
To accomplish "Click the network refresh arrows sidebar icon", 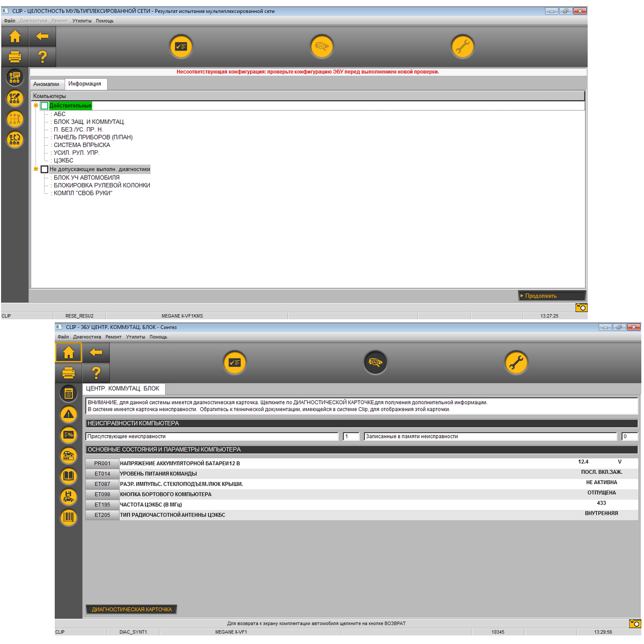I will coord(14,140).
